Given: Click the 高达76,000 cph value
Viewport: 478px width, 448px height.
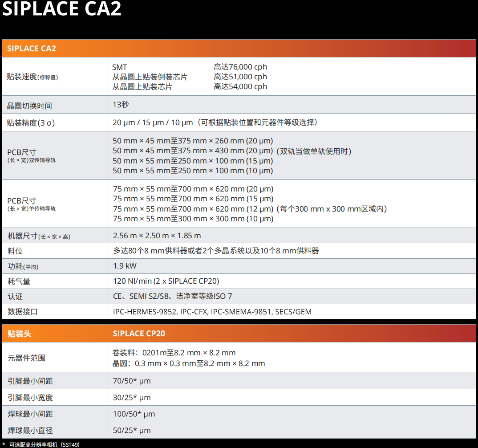Looking at the screenshot, I should coord(240,66).
